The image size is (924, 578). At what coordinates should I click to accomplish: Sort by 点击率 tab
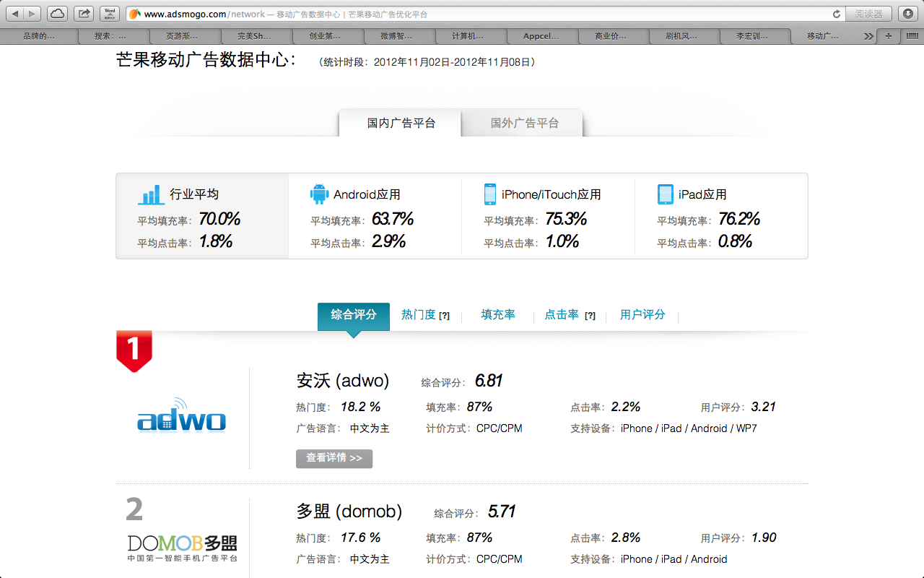click(562, 315)
